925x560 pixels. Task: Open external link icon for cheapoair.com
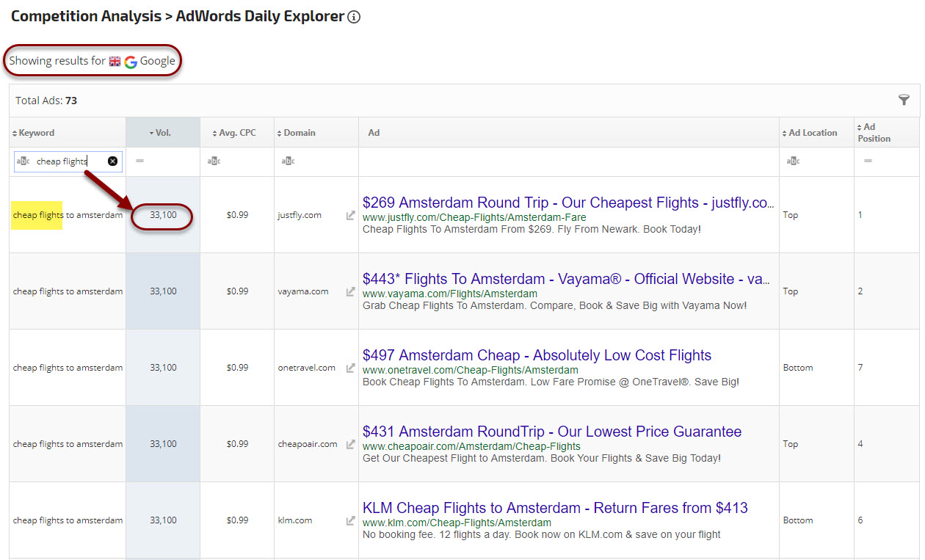(x=351, y=444)
